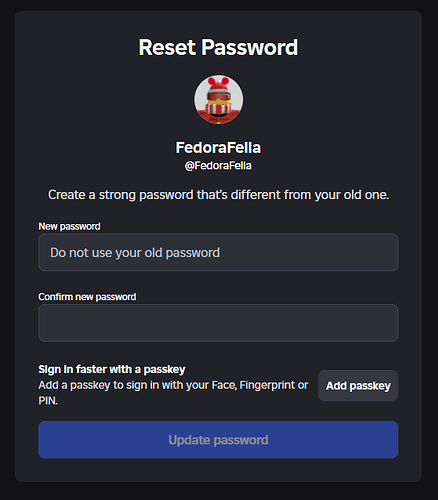This screenshot has width=438, height=500.
Task: Click the 'Create a strong password' instruction text
Action: click(218, 195)
